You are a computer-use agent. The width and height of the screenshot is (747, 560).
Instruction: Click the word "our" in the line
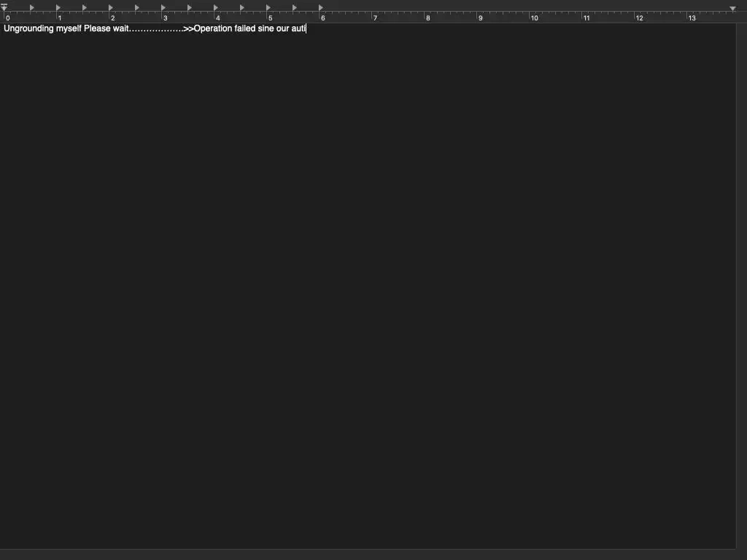(x=283, y=28)
